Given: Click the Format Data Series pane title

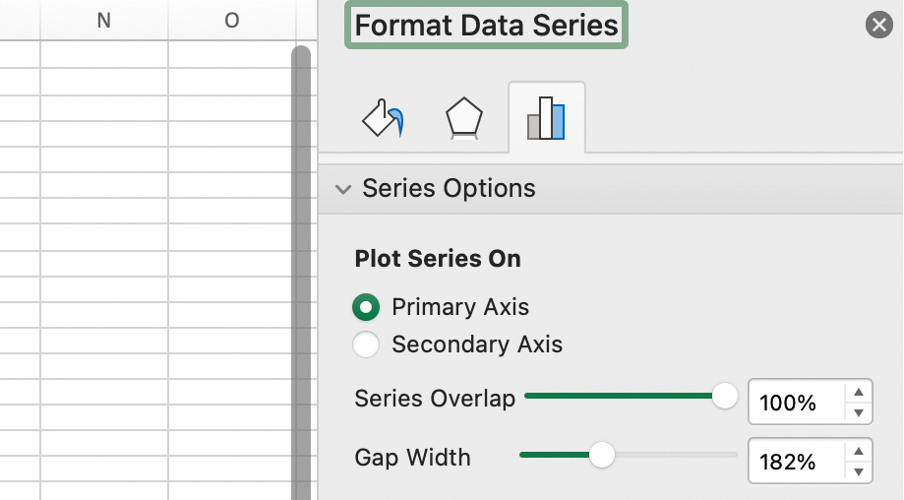Looking at the screenshot, I should click(x=486, y=25).
